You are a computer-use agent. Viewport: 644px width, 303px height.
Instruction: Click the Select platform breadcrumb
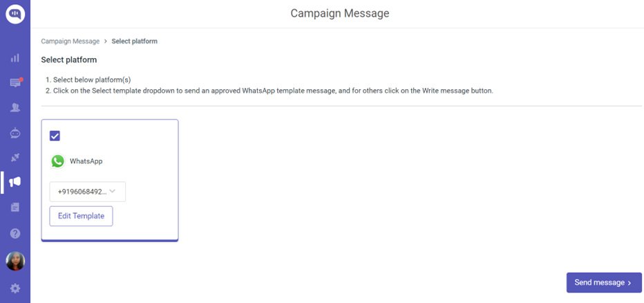[x=134, y=41]
